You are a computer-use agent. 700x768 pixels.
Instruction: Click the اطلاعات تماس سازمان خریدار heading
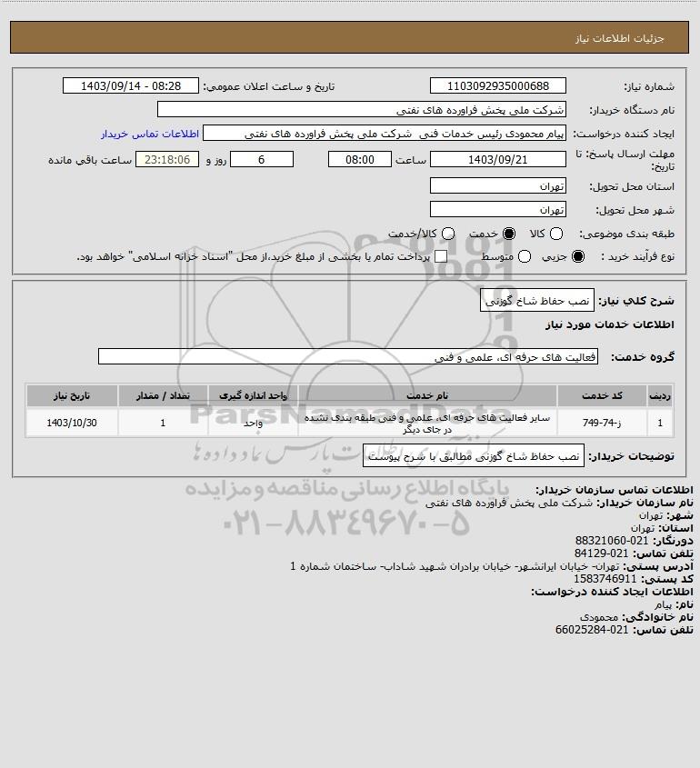[x=615, y=490]
